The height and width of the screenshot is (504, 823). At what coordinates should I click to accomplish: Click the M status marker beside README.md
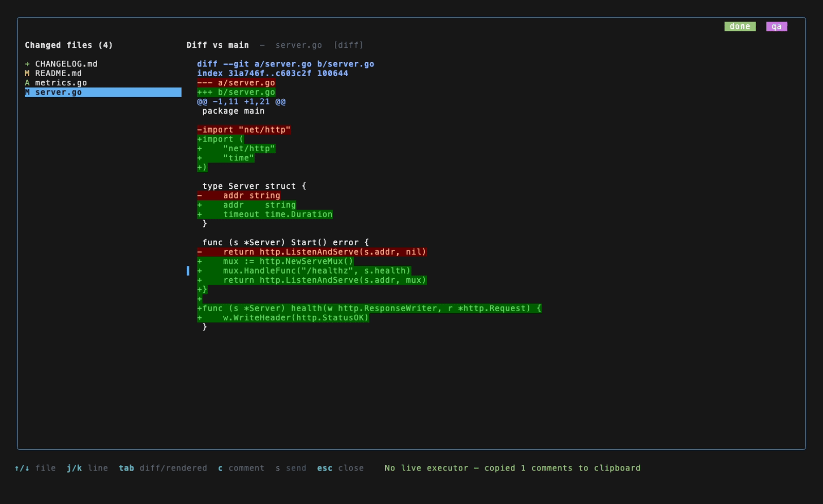pos(27,73)
